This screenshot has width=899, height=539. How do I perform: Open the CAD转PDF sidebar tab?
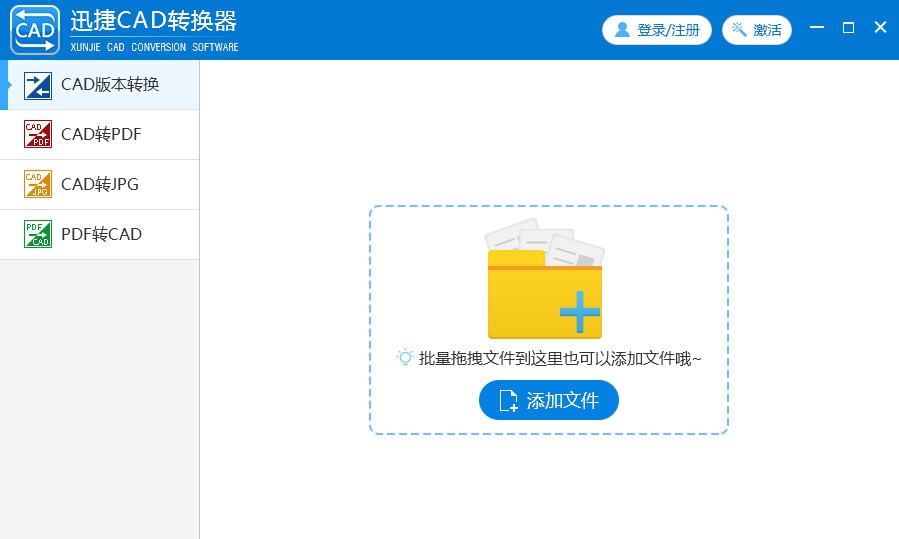click(x=100, y=135)
